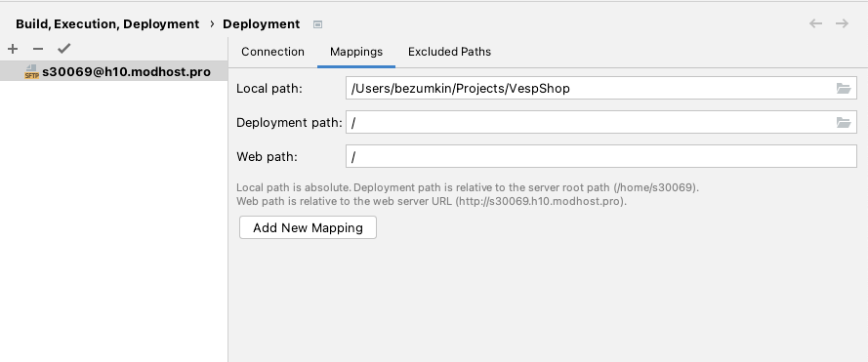
Task: Navigate back with left arrow
Action: pyautogui.click(x=815, y=23)
